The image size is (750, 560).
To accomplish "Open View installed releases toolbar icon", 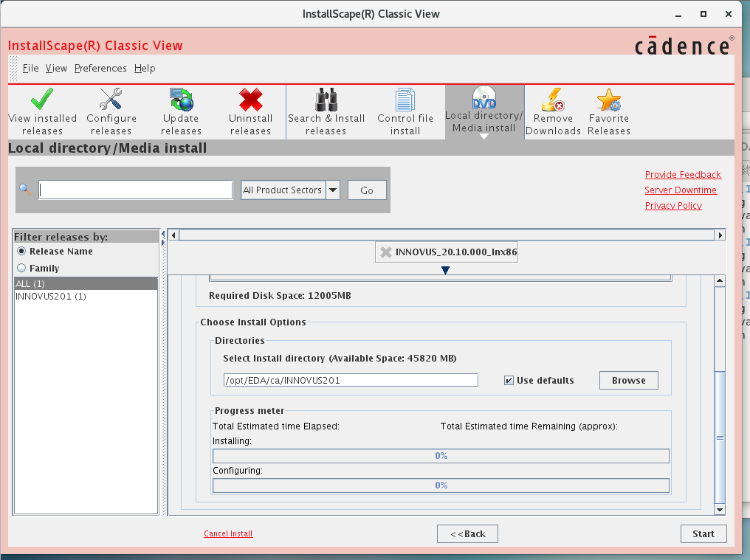I will pos(42,100).
